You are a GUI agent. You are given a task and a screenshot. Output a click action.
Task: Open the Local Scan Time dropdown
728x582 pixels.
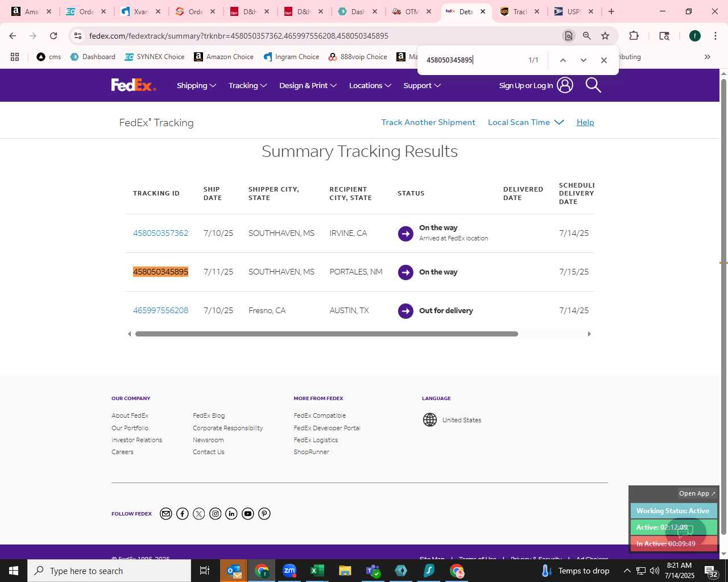[526, 122]
